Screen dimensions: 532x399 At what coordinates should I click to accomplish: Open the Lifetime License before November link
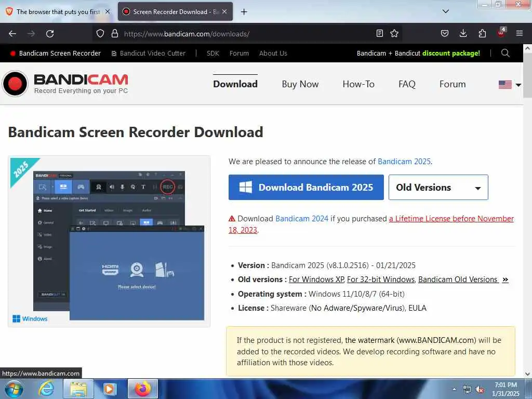(451, 219)
